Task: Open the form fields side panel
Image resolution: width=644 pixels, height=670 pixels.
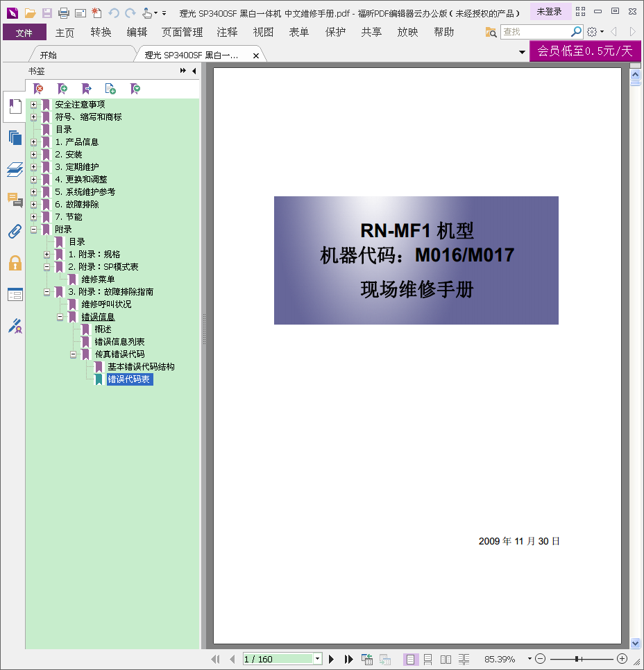Action: point(15,295)
